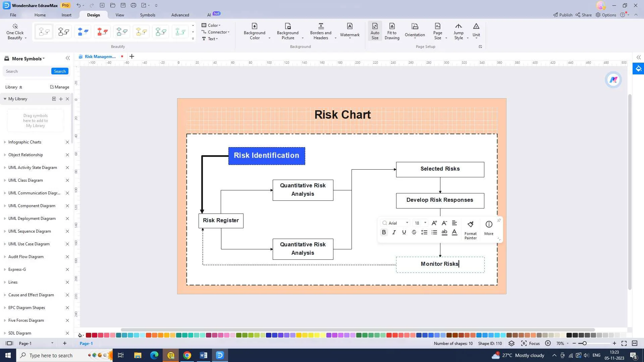The width and height of the screenshot is (644, 362).
Task: Select a red color swatch from the palette
Action: (89, 335)
